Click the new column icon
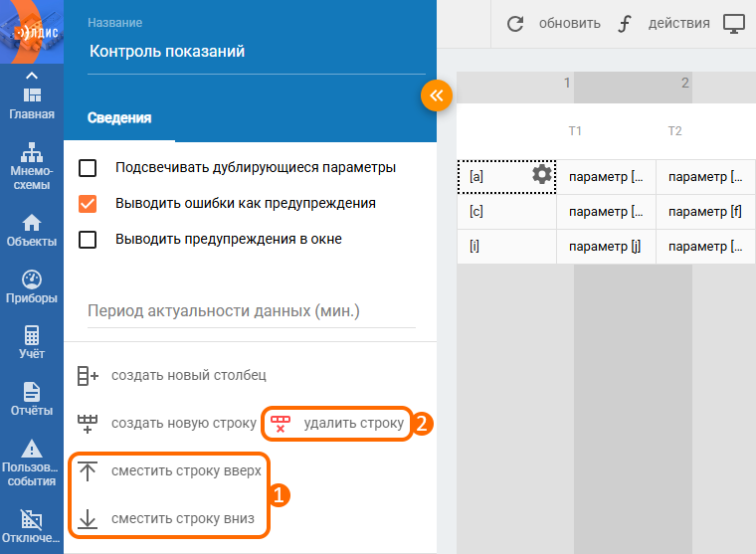This screenshot has width=756, height=554. (x=88, y=376)
